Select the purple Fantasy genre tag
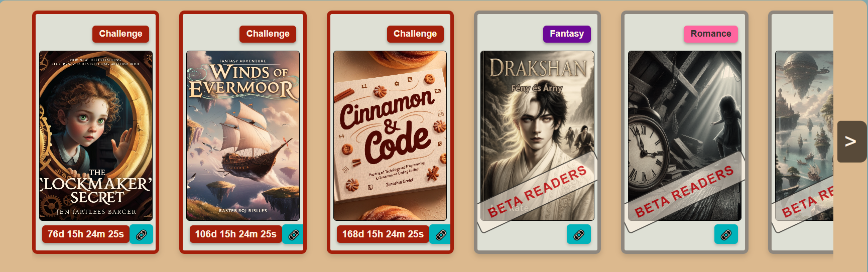 (x=567, y=34)
